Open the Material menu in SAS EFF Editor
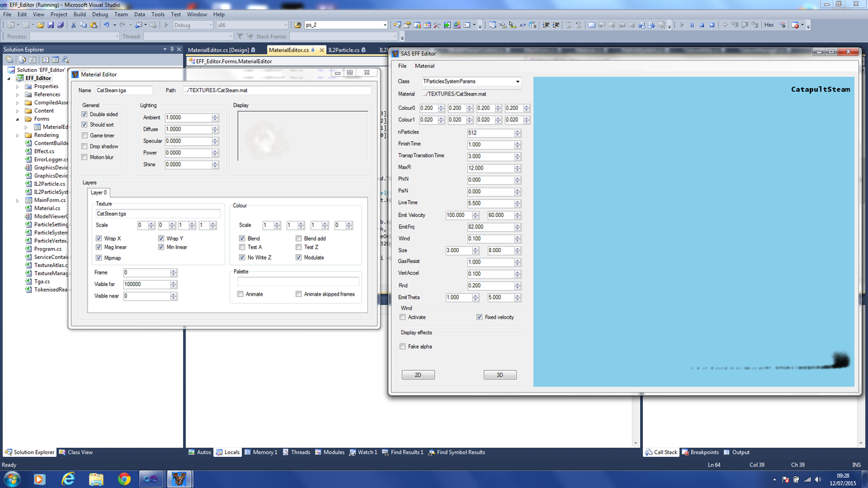This screenshot has width=868, height=488. click(425, 66)
